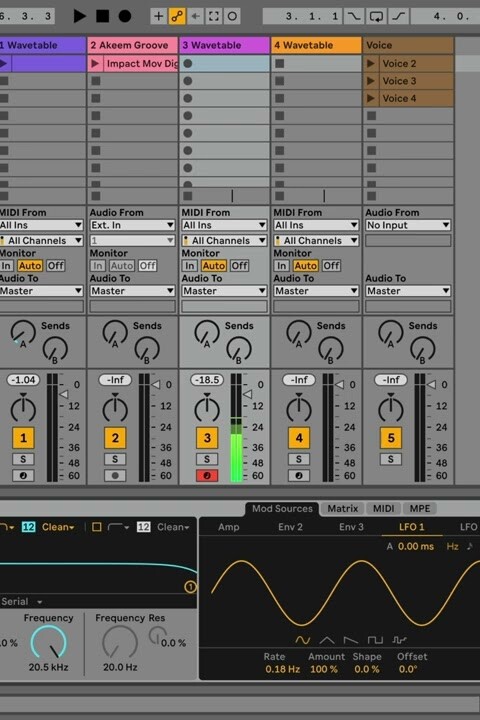This screenshot has width=480, height=720.
Task: Toggle the Punch-Out switch icon
Action: [x=399, y=17]
